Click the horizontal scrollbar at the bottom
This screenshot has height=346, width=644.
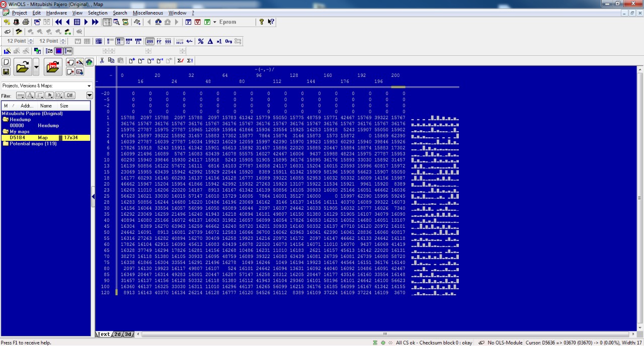pos(385,334)
